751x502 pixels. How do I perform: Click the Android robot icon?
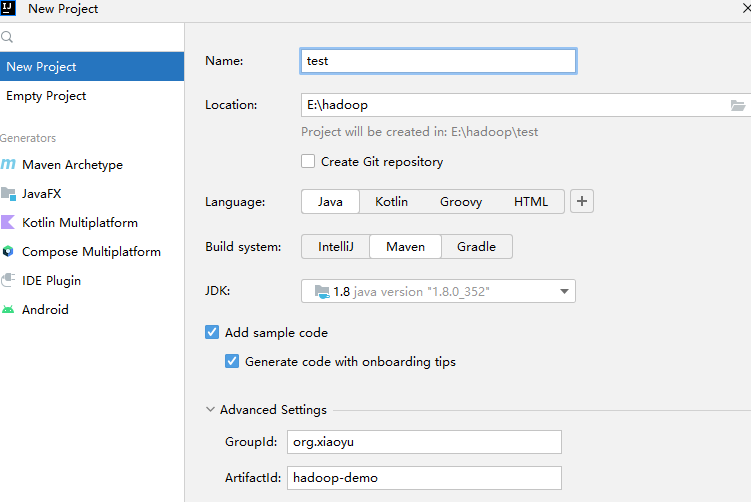pyautogui.click(x=8, y=309)
